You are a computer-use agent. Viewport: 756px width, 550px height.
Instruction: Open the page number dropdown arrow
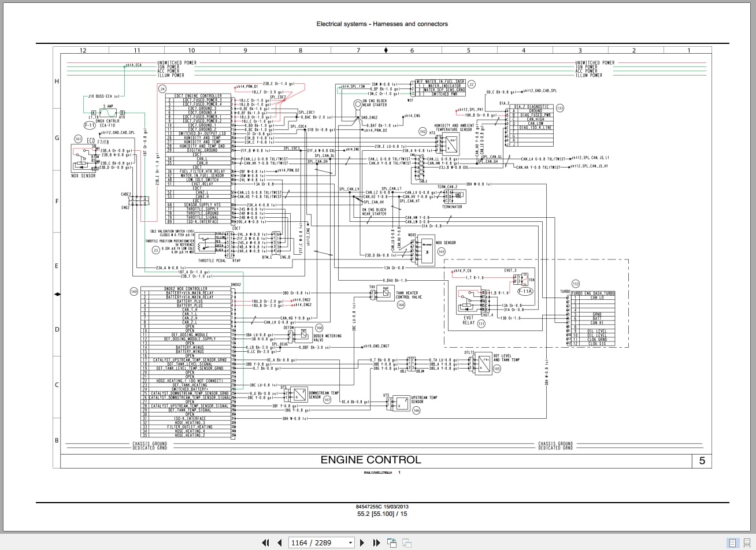click(350, 543)
